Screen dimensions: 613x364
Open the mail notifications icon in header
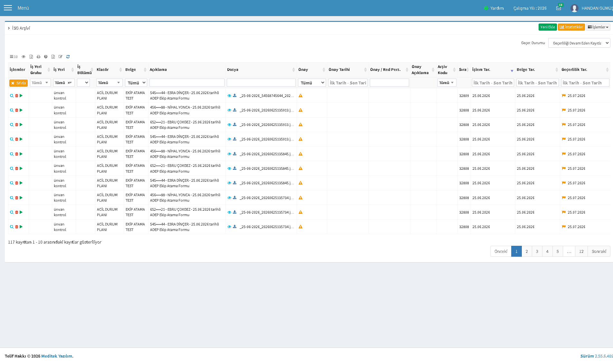559,8
